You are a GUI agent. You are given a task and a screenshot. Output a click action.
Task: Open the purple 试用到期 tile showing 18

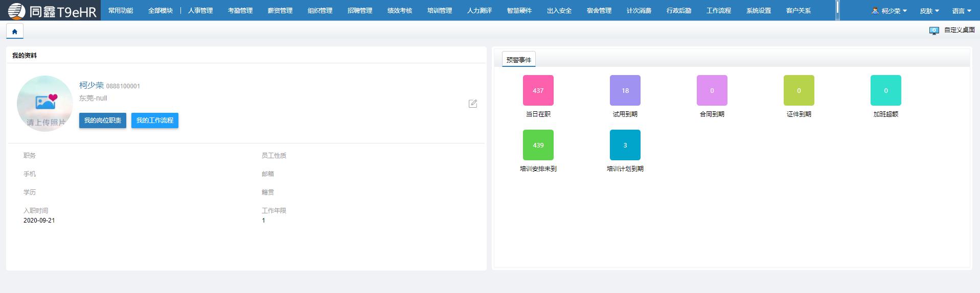pos(625,90)
